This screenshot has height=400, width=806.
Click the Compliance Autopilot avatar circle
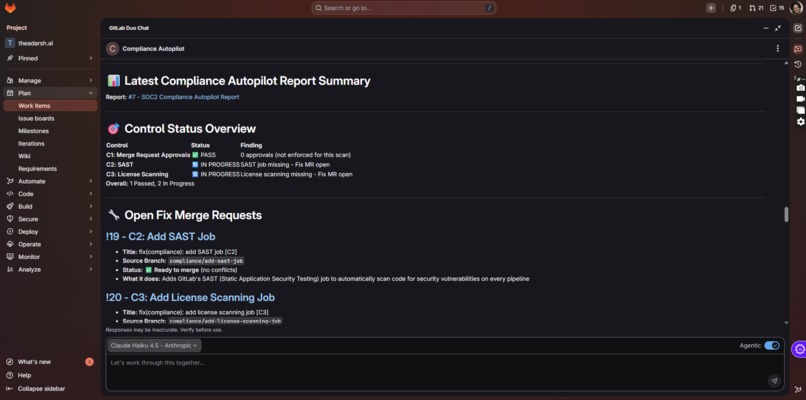click(112, 49)
